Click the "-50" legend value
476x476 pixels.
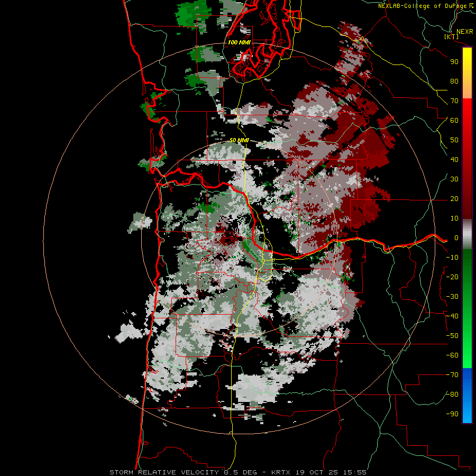(452, 336)
